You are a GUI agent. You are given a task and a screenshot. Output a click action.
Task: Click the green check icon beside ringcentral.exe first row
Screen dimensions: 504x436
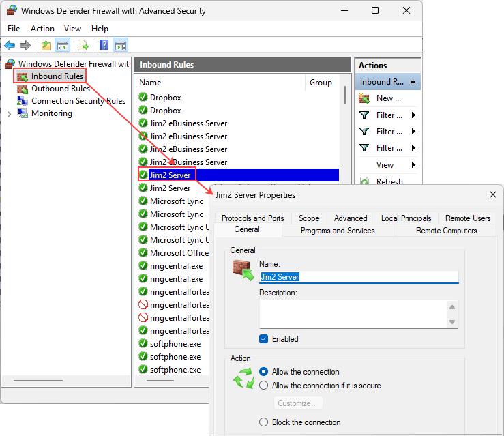[x=143, y=266]
